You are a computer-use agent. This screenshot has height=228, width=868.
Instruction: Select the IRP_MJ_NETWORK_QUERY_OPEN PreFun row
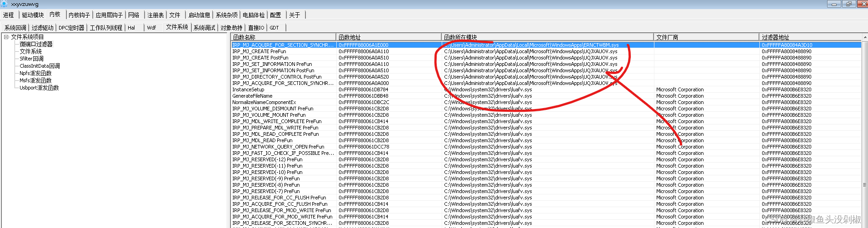546,147
